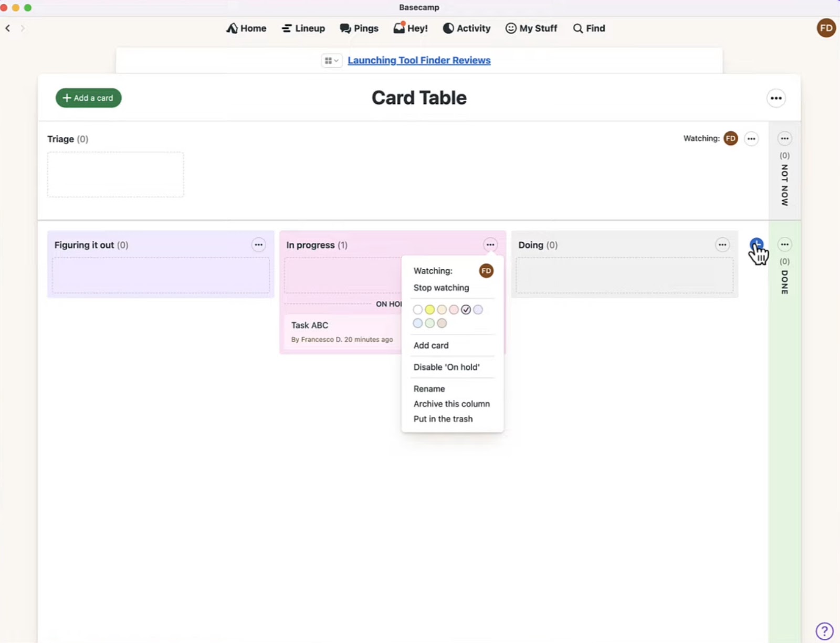Viewport: 840px width, 643px height.
Task: Click the empty Triage card drop area
Action: coord(115,175)
